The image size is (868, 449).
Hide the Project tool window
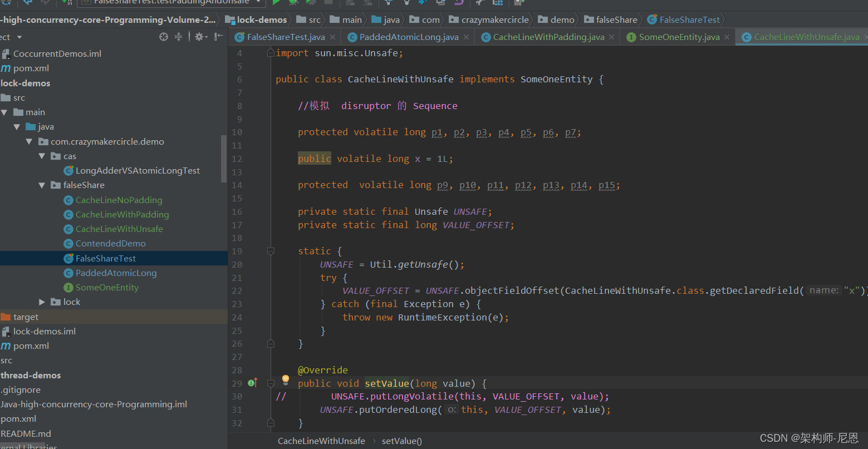[x=219, y=37]
